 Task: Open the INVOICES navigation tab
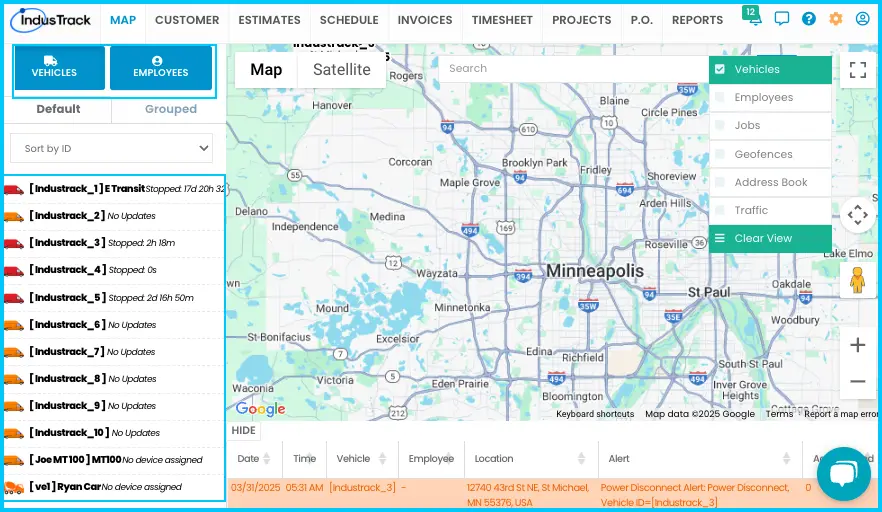[x=425, y=20]
